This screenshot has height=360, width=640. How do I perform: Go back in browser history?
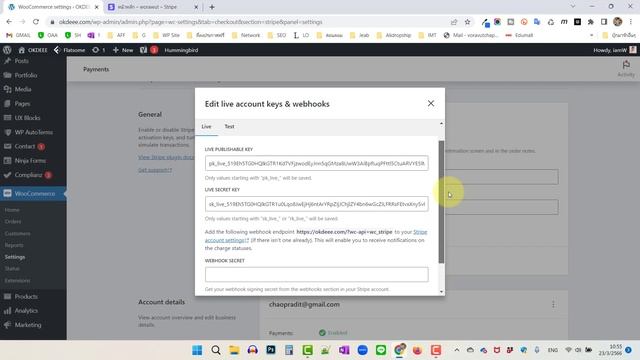(9, 22)
